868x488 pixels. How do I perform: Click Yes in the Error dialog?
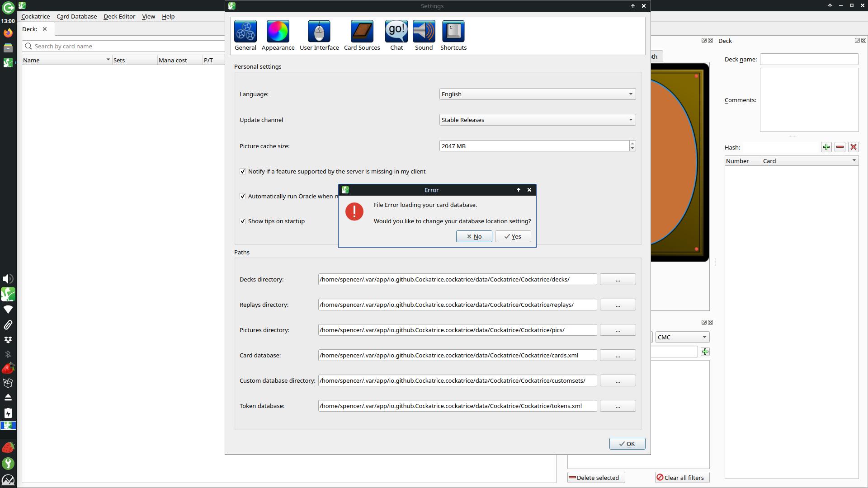pyautogui.click(x=513, y=237)
